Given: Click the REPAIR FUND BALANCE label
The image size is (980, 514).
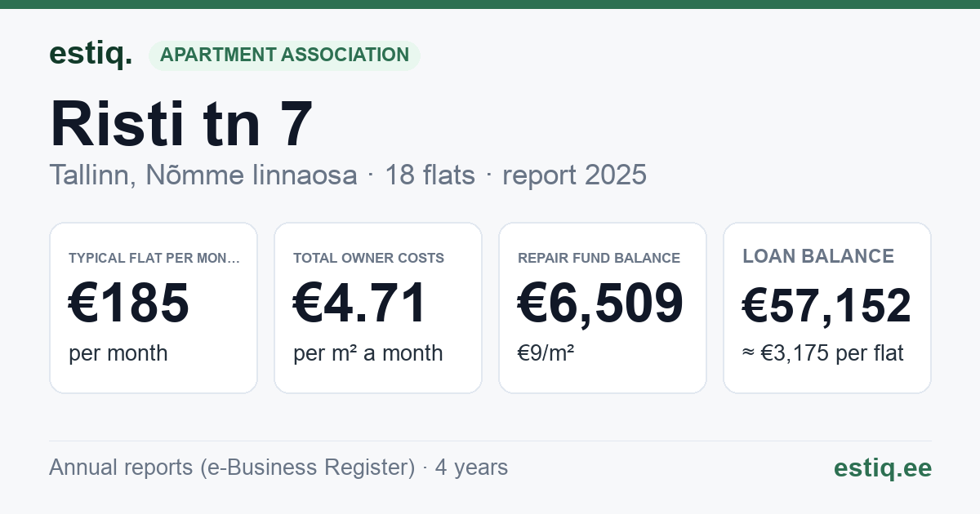Looking at the screenshot, I should (599, 258).
